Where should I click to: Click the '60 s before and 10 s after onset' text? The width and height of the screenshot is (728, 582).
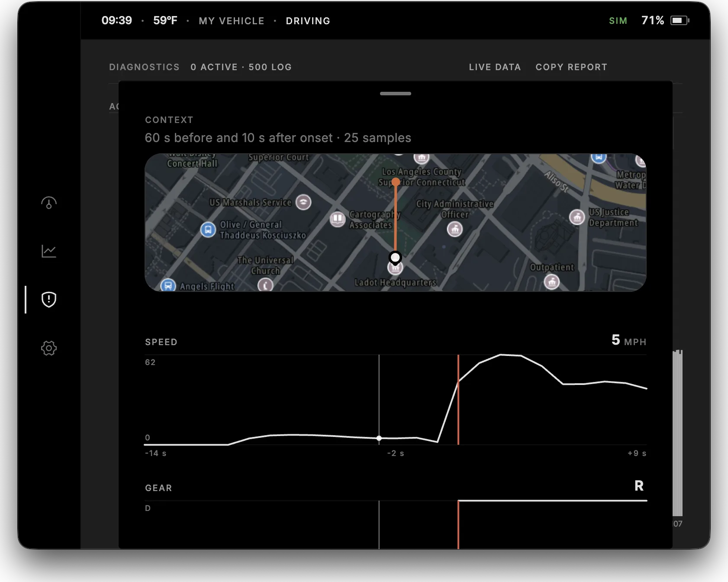coord(238,138)
